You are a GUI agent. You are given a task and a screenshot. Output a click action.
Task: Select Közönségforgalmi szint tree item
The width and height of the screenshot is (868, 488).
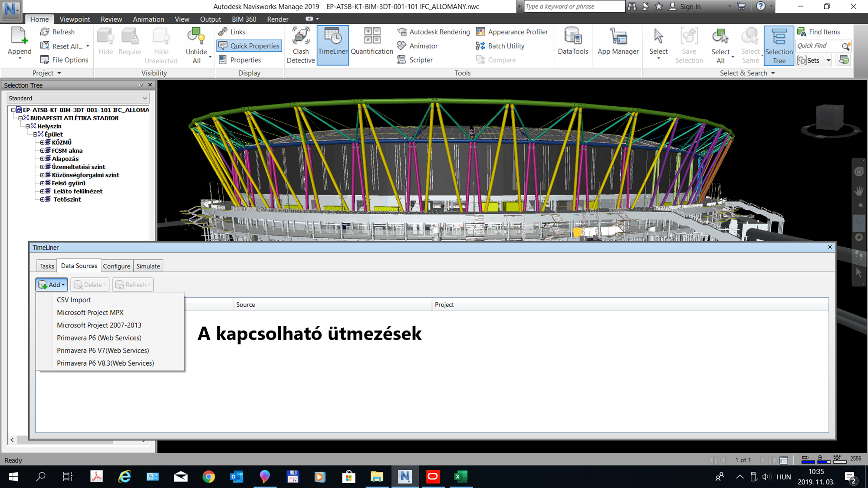click(x=85, y=175)
